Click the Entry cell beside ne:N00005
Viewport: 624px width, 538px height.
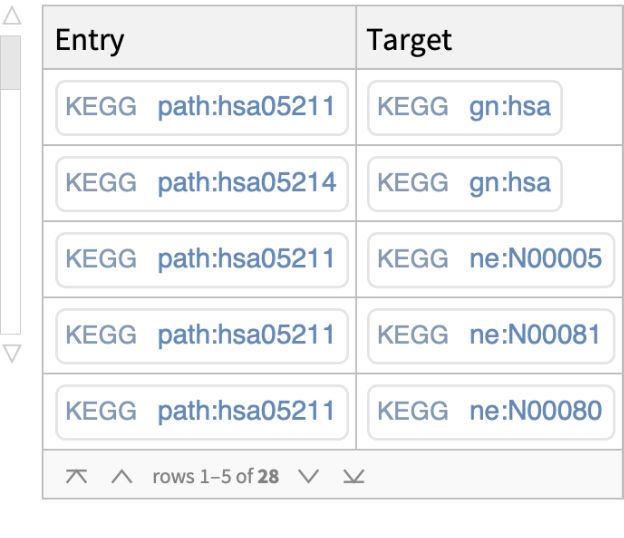(202, 260)
